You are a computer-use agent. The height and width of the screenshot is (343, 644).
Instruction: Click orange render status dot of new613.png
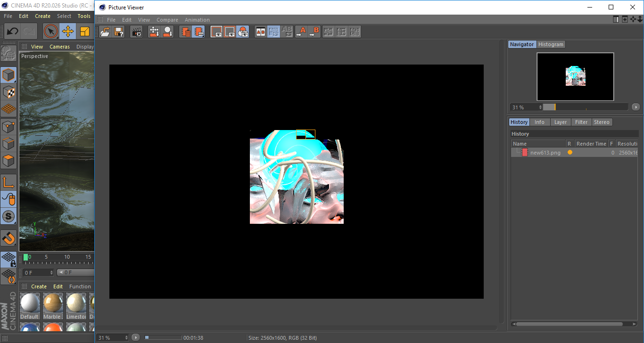pos(570,153)
